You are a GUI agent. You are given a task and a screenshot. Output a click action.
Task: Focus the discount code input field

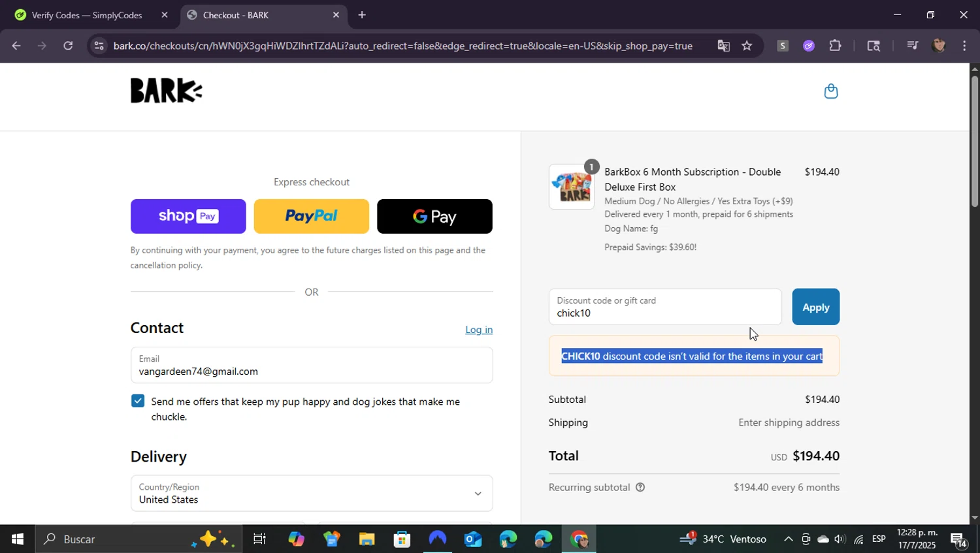[x=665, y=307]
